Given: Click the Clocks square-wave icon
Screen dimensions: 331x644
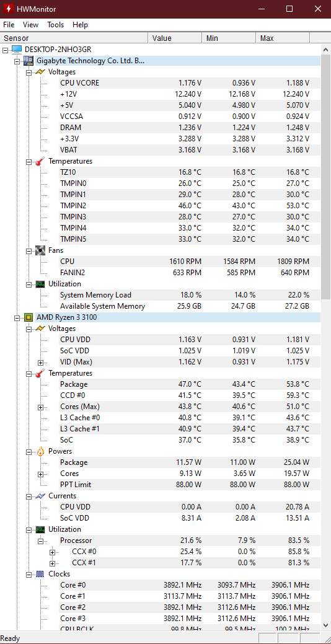Looking at the screenshot, I should click(x=40, y=574).
